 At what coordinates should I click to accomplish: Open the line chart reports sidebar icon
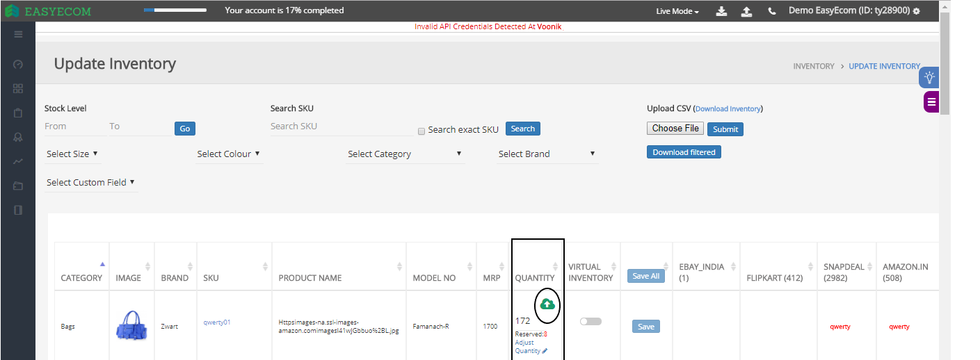(18, 161)
